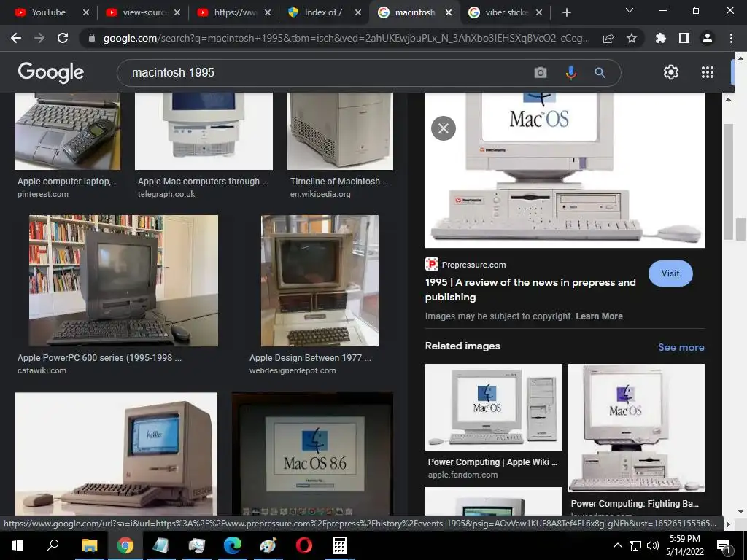Open Microsoft Edge from the taskbar

(233, 545)
